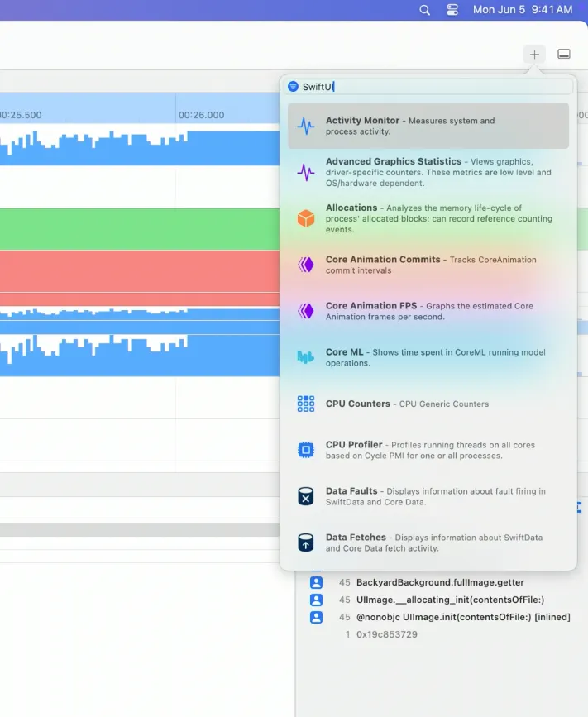The height and width of the screenshot is (717, 588).
Task: Select Core Animation Commits instrument
Action: tap(428, 265)
